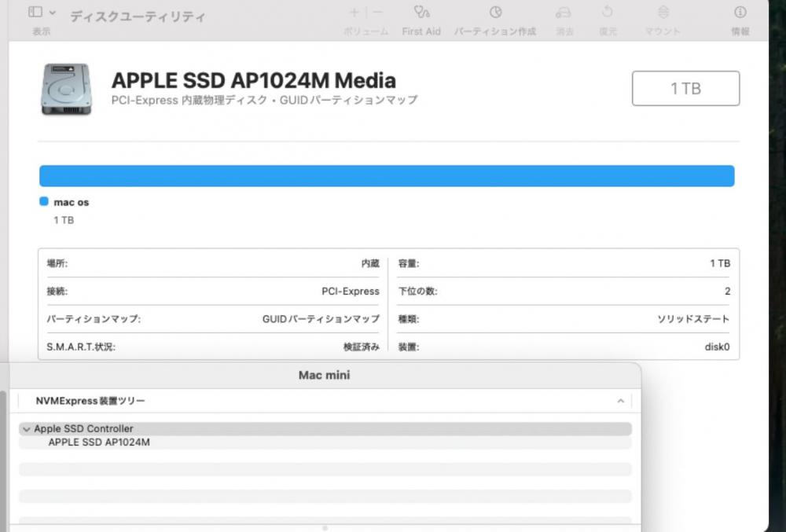The width and height of the screenshot is (786, 532).
Task: Click the 消去 (Erase) toolbar icon
Action: click(563, 13)
